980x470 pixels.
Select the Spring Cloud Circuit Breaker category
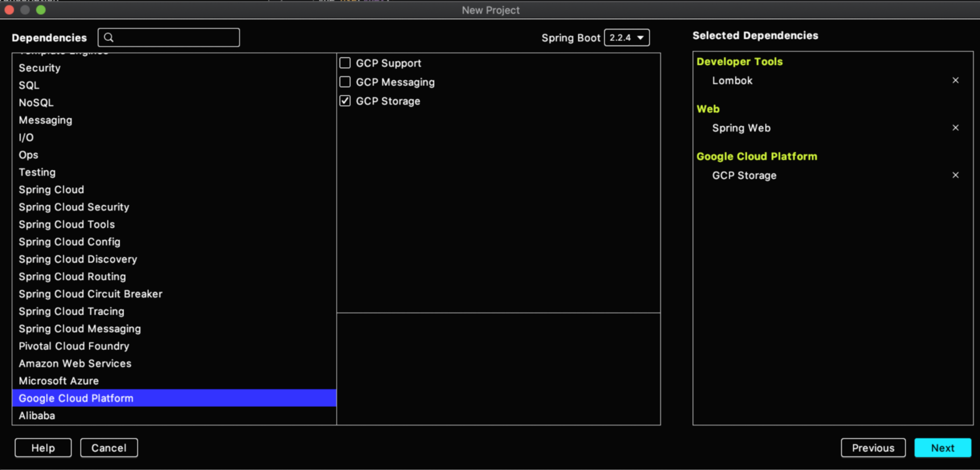click(x=174, y=294)
